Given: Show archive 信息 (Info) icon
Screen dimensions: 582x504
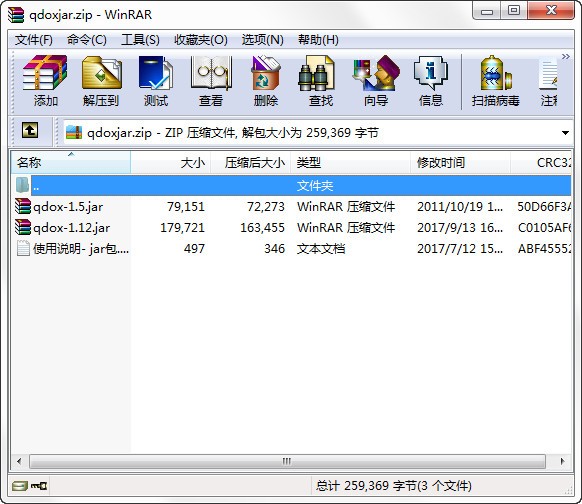Looking at the screenshot, I should [431, 80].
